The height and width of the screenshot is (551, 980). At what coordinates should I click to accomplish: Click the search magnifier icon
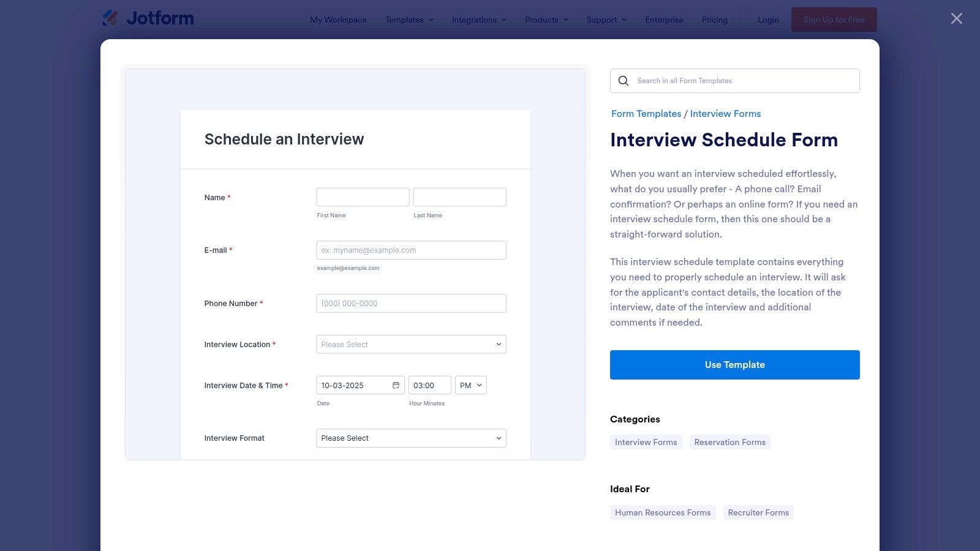tap(624, 81)
